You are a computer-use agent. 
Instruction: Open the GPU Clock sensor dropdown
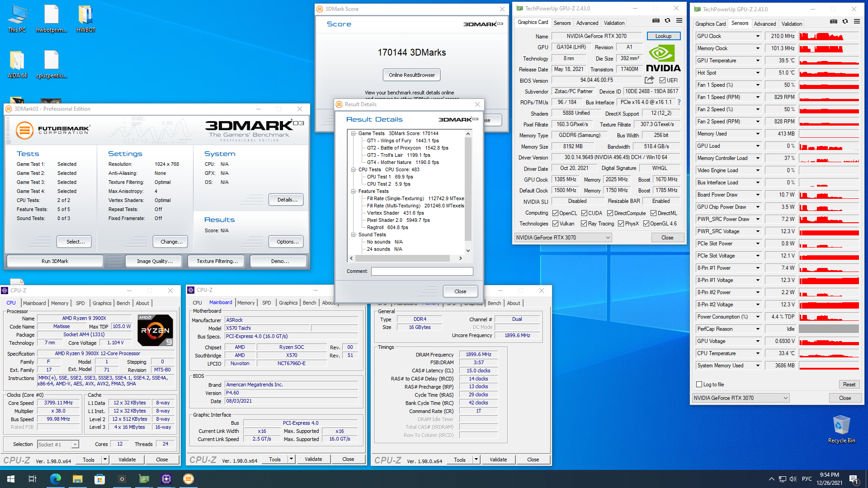[x=758, y=36]
